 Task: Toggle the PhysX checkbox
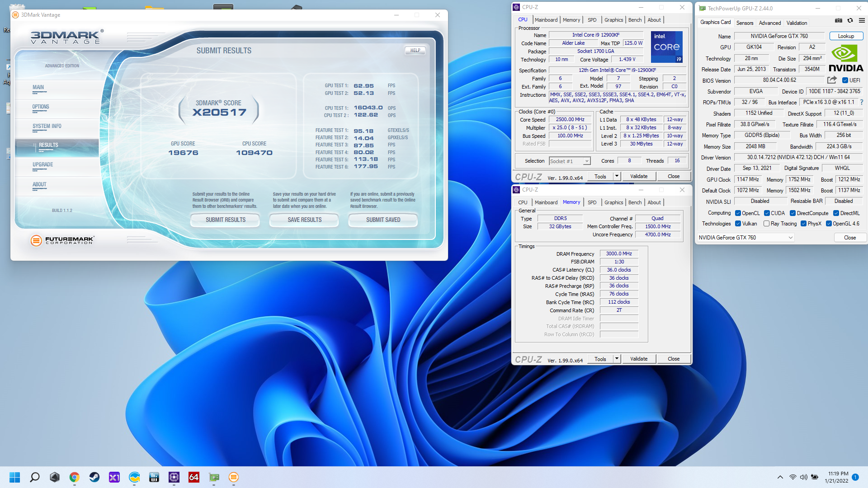tap(803, 224)
